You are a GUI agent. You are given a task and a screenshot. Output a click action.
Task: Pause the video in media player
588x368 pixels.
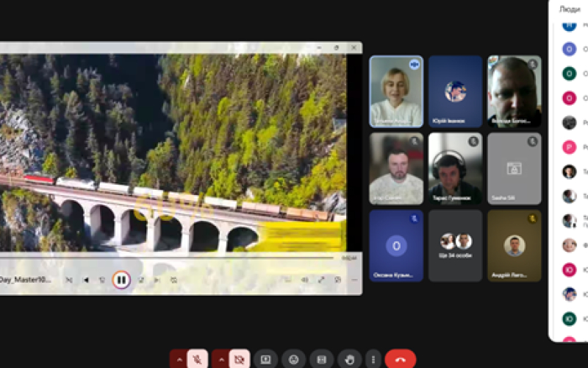click(x=121, y=280)
